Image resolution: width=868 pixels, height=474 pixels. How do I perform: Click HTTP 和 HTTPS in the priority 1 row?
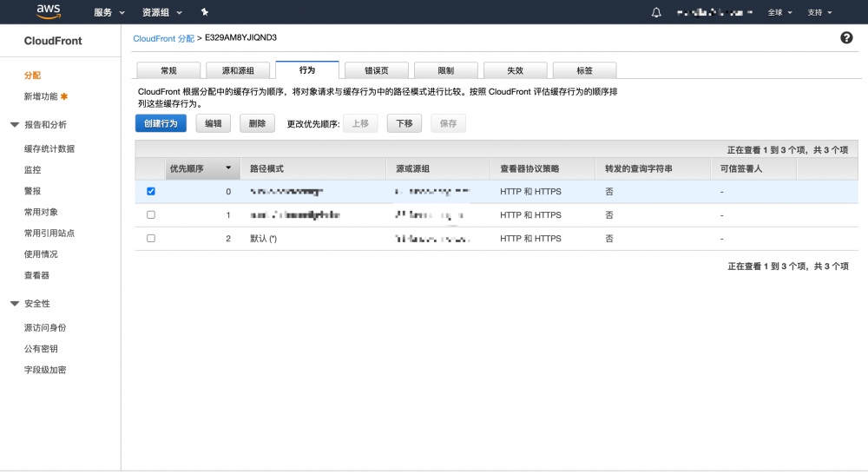pos(530,214)
